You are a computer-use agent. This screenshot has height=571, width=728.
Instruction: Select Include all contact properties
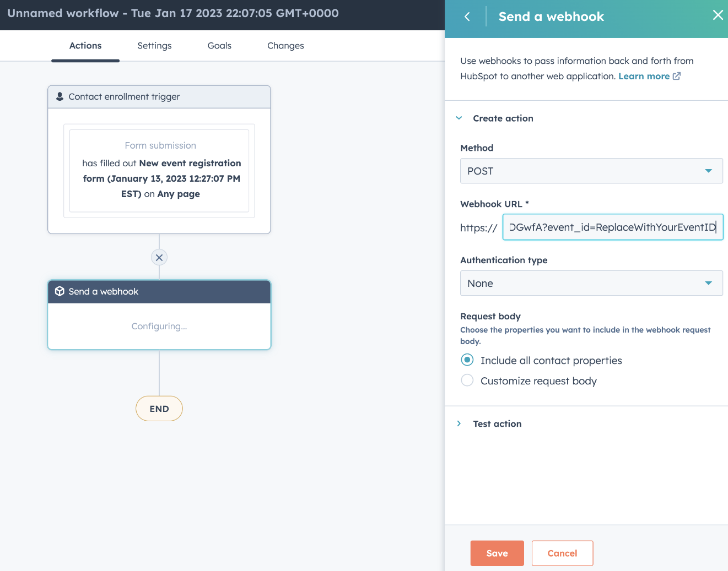click(467, 360)
